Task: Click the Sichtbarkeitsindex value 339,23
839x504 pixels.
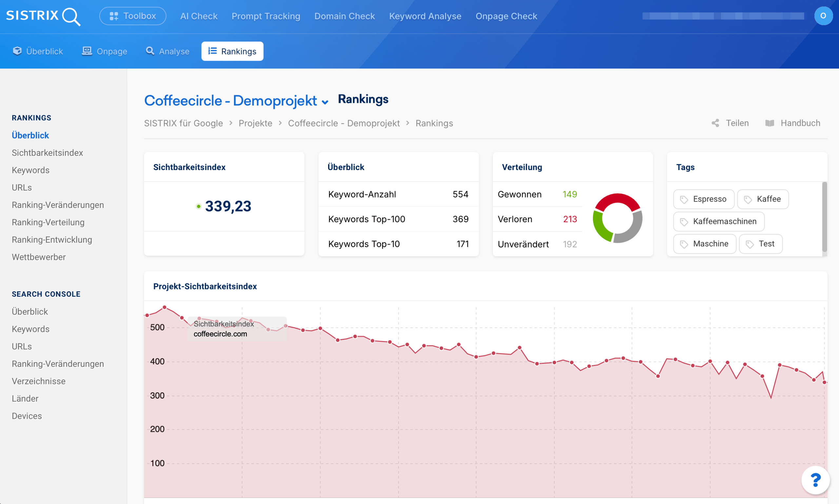Action: (x=228, y=206)
